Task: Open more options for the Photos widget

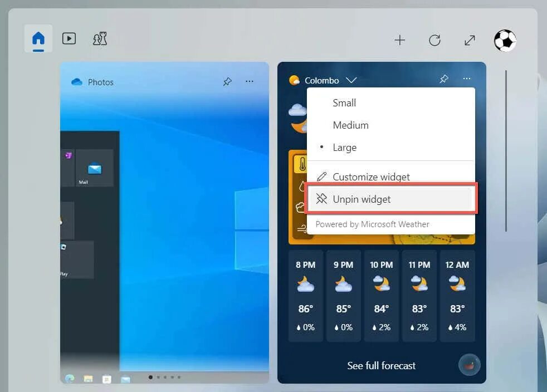Action: click(249, 81)
